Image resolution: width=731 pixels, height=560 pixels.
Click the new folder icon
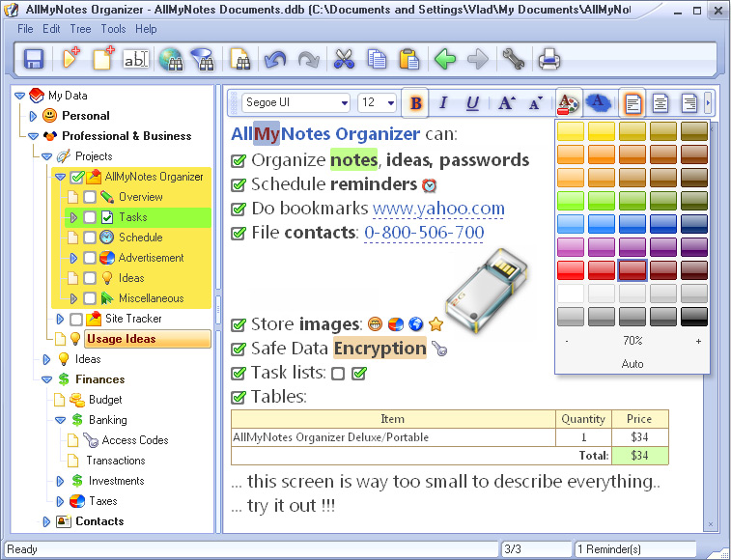click(x=71, y=59)
